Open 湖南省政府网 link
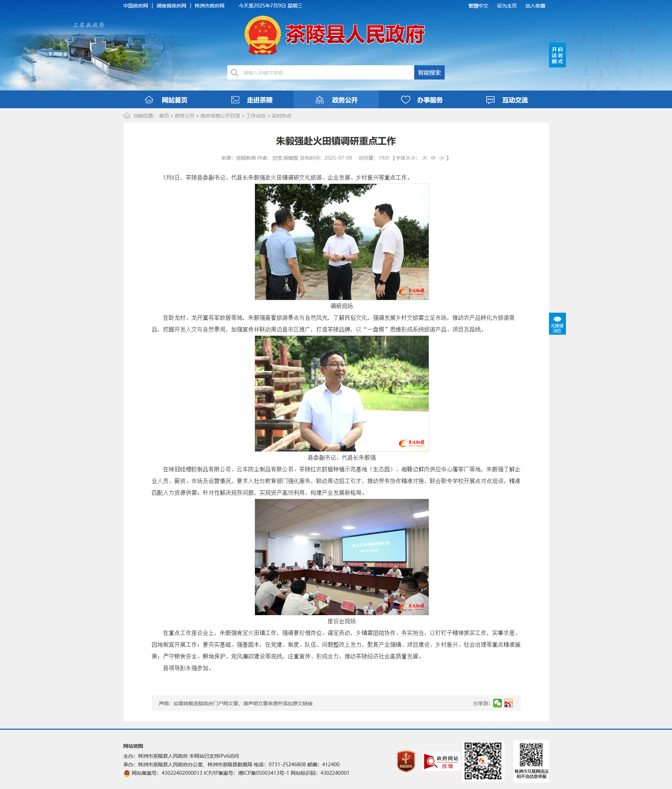The height and width of the screenshot is (789, 672). click(171, 6)
